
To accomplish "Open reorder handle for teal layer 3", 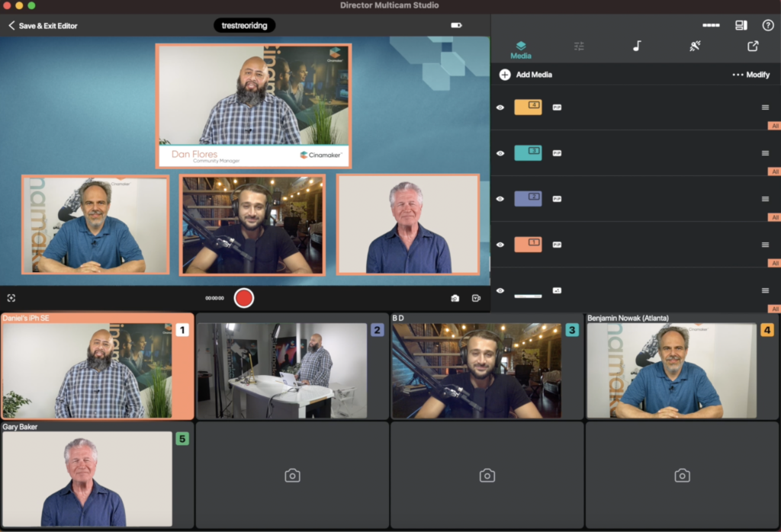I will click(765, 153).
